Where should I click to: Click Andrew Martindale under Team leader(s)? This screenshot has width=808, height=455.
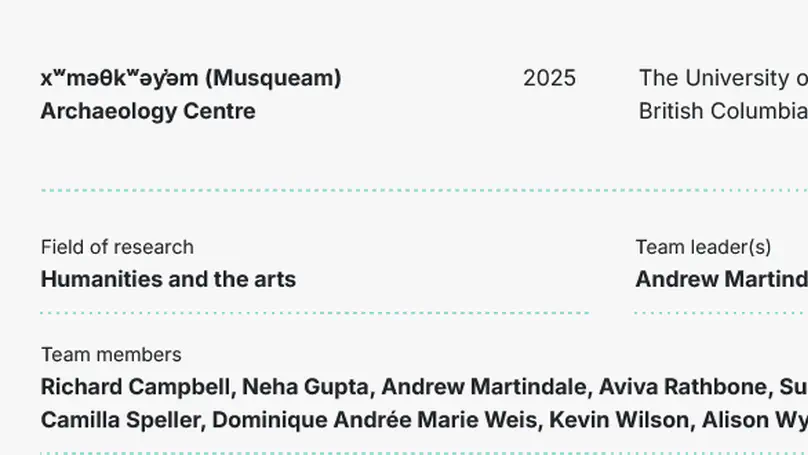(x=720, y=279)
